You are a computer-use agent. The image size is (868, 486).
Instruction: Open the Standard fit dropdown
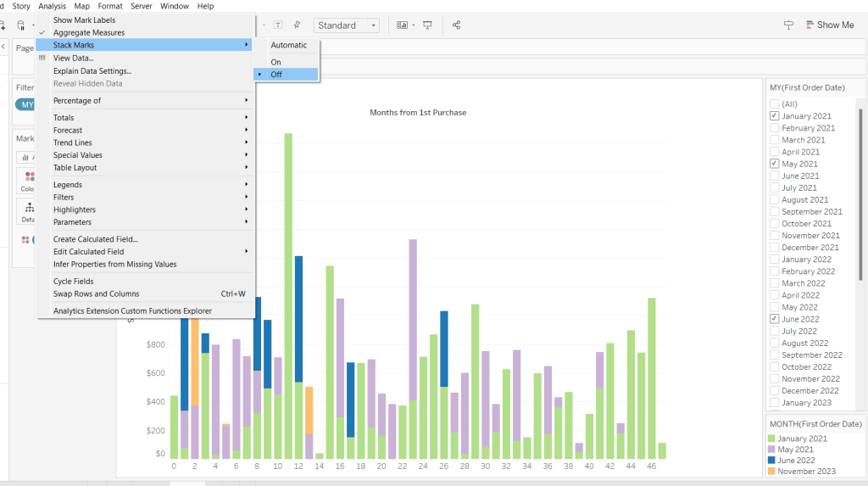pyautogui.click(x=347, y=25)
